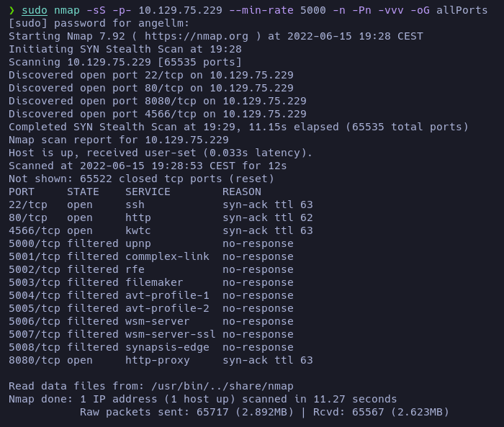Click the underlined sudo command
The width and height of the screenshot is (504, 427).
35,10
